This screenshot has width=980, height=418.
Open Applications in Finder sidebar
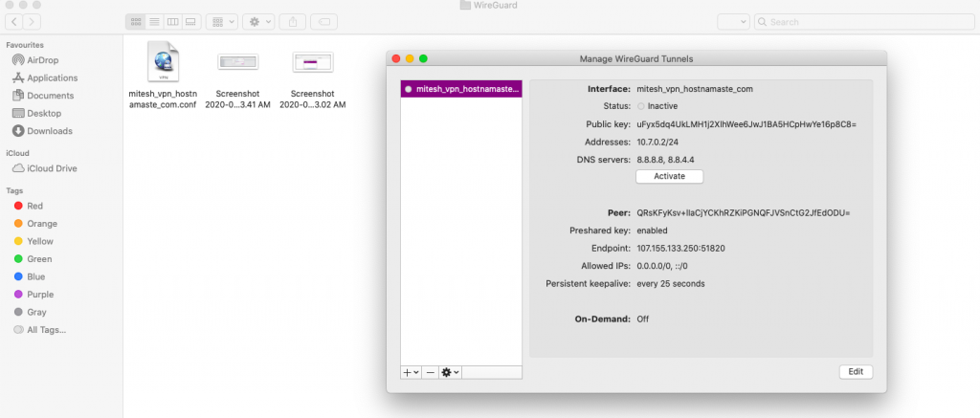[44, 78]
